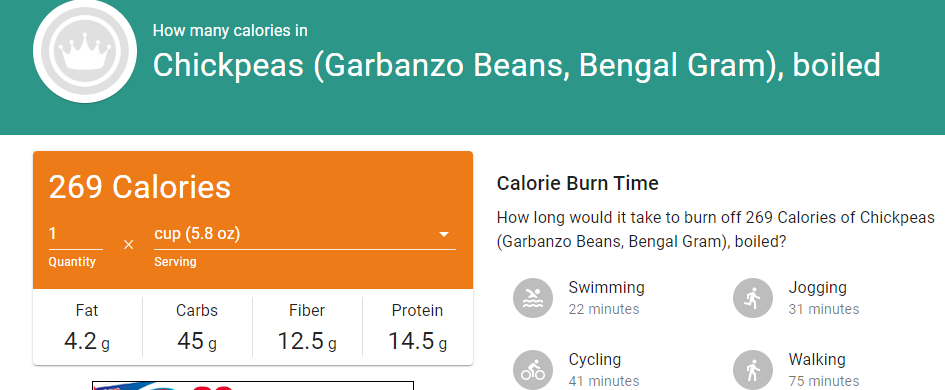Image resolution: width=945 pixels, height=390 pixels.
Task: Click the Carbs 45 g value
Action: (197, 341)
